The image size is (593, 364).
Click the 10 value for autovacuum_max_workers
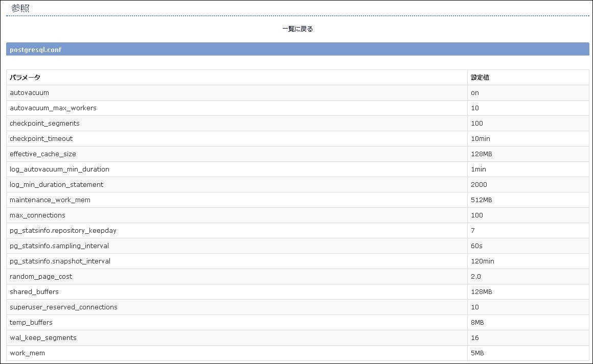point(474,108)
